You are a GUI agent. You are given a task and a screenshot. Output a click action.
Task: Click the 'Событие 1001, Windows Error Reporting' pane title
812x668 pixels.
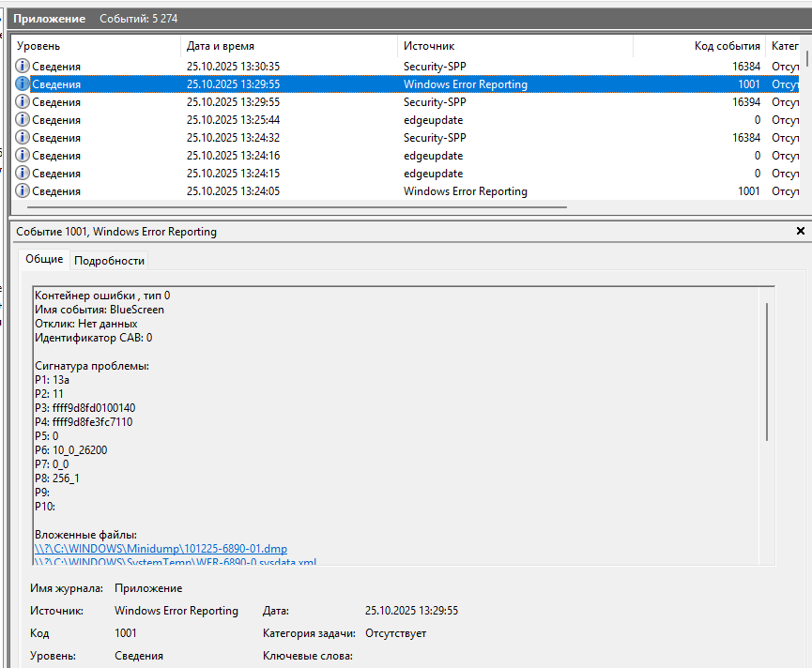[x=116, y=232]
